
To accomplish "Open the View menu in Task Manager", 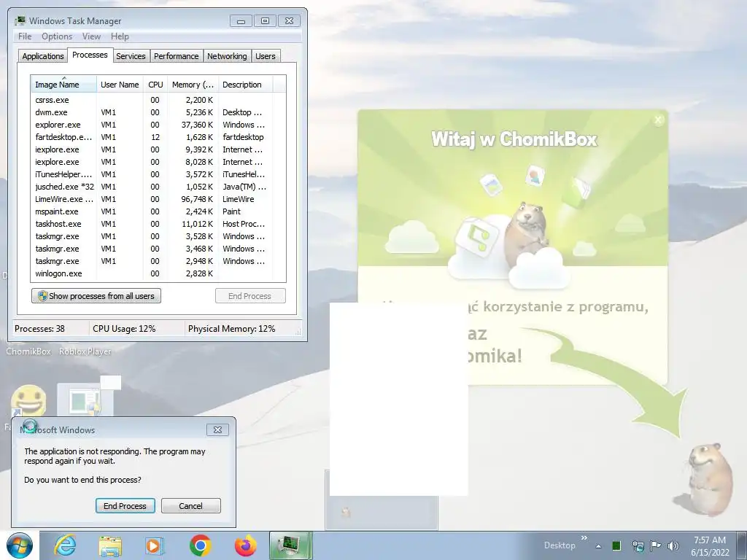I will [91, 36].
